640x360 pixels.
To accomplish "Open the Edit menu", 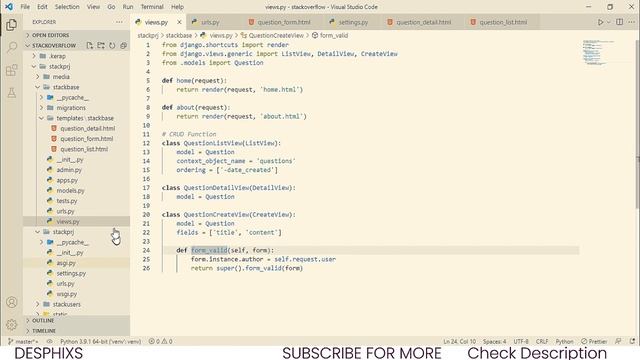I will click(42, 7).
